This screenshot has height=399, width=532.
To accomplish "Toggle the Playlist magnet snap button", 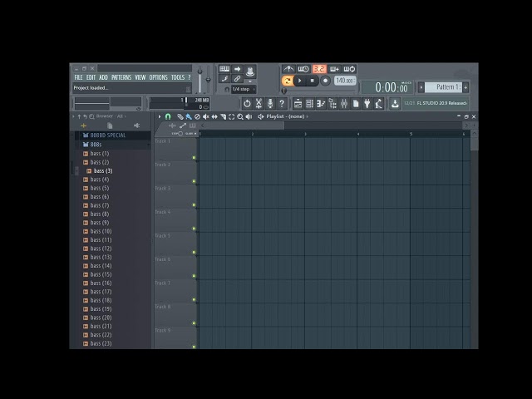I will (168, 116).
